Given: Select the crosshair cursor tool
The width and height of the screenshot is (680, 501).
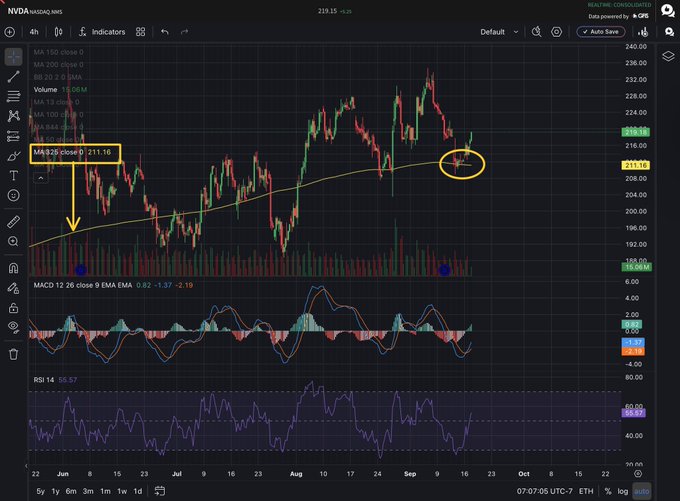Looking at the screenshot, I should pos(13,57).
